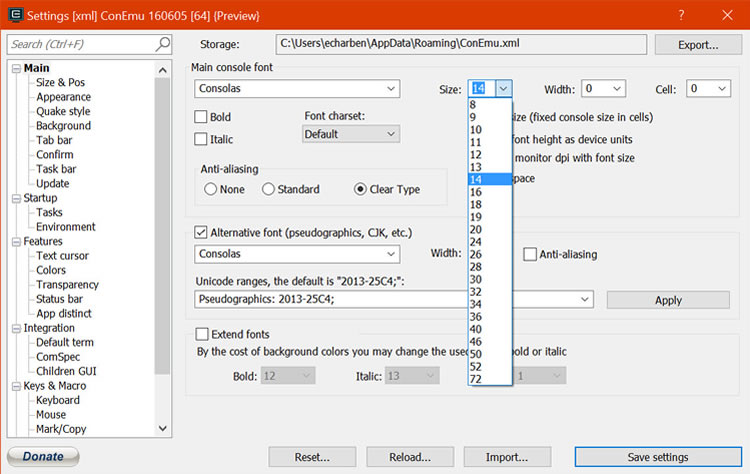Open main console font Consolas dropdown
The height and width of the screenshot is (474, 750).
pyautogui.click(x=297, y=88)
